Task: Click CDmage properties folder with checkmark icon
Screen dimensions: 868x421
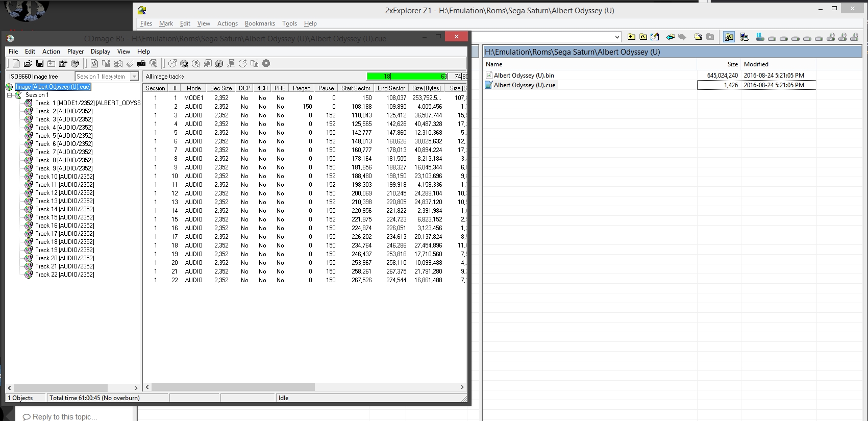Action: [63, 63]
